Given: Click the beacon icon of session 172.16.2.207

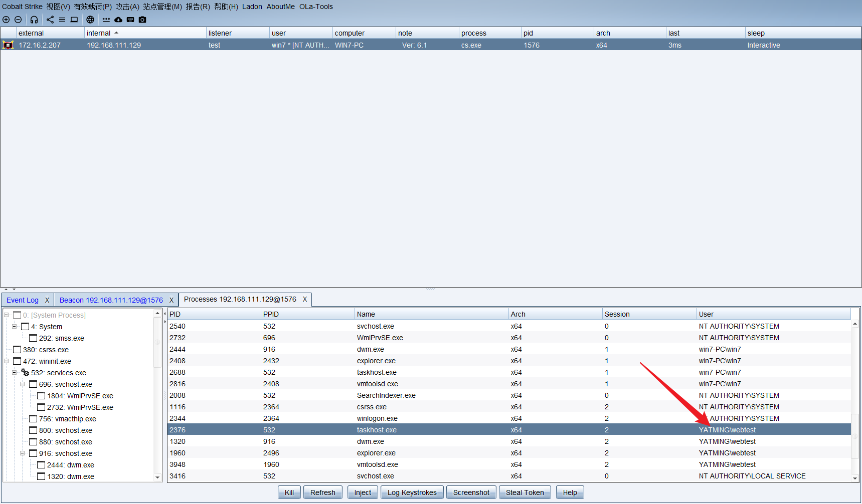Looking at the screenshot, I should 8,45.
